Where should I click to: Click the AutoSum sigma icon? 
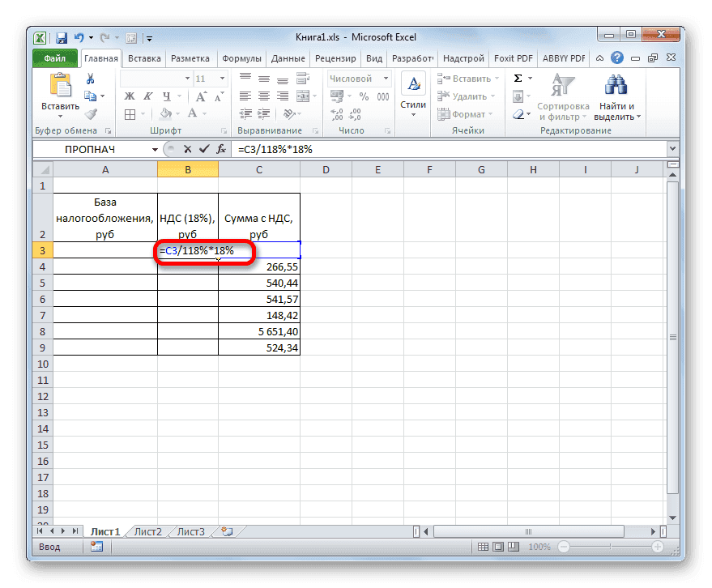[519, 78]
